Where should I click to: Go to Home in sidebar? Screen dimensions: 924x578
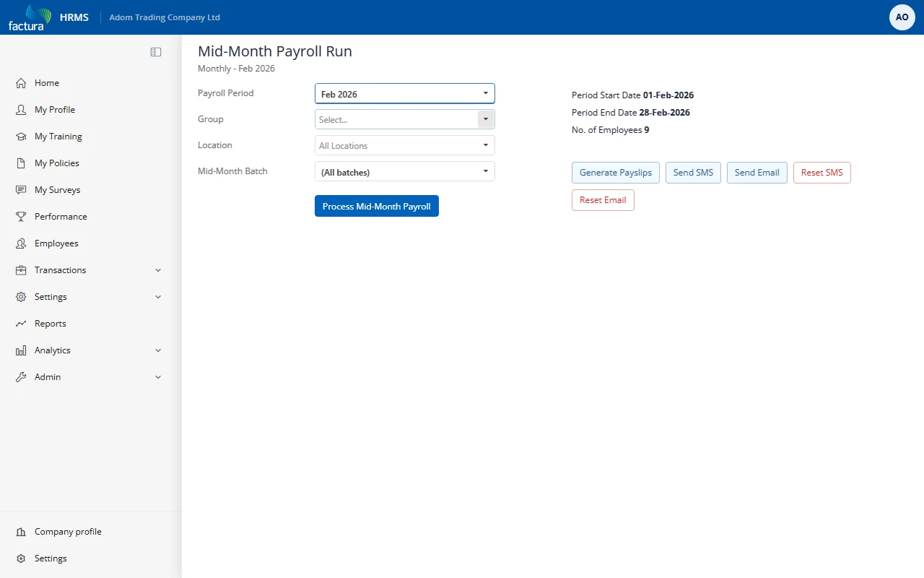pyautogui.click(x=47, y=83)
